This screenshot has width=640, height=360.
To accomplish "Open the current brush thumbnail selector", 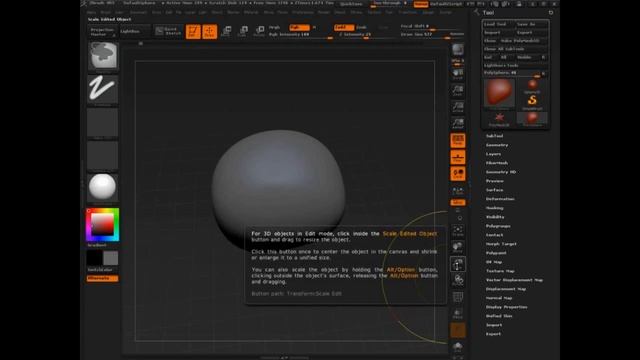I will [102, 56].
